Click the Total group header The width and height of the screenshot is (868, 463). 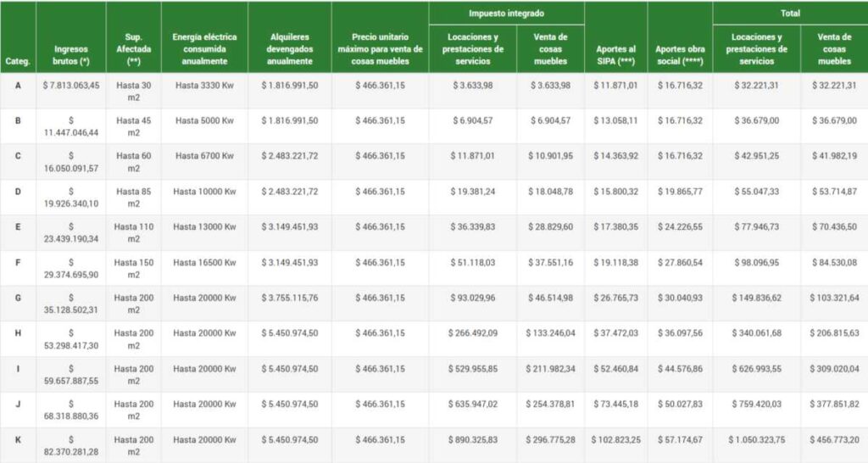coord(790,14)
